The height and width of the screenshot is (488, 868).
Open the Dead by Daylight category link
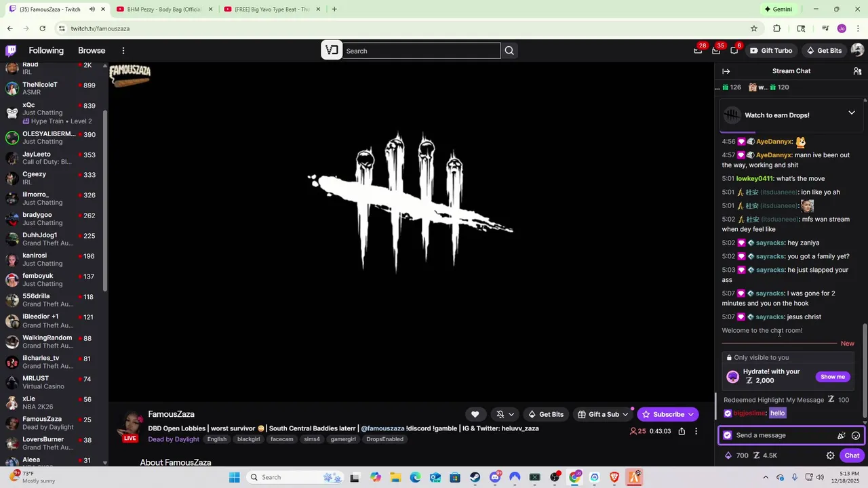[174, 439]
